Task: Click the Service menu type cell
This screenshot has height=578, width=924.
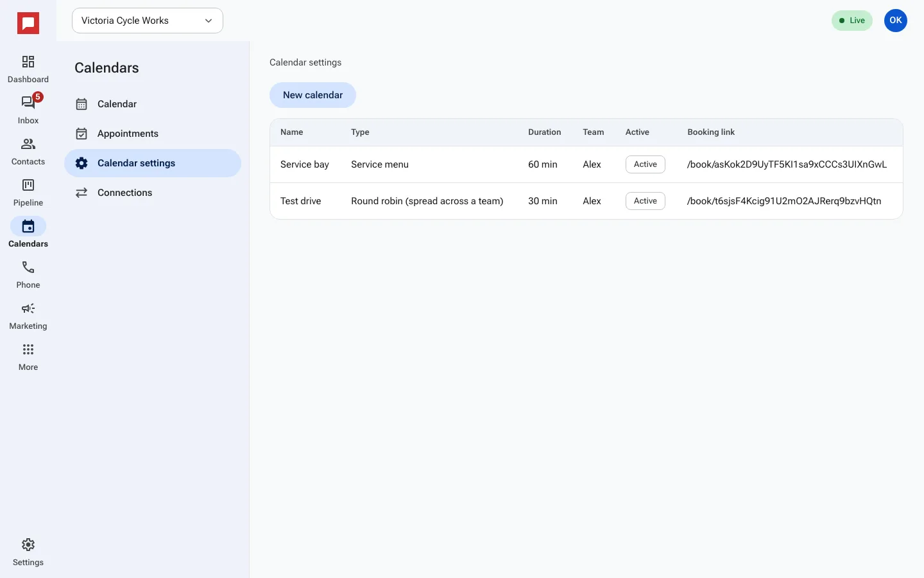Action: click(x=380, y=164)
